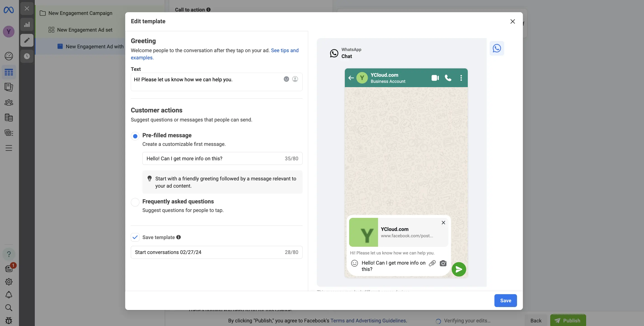
Task: Open New Engagement Ad set item
Action: click(80, 30)
